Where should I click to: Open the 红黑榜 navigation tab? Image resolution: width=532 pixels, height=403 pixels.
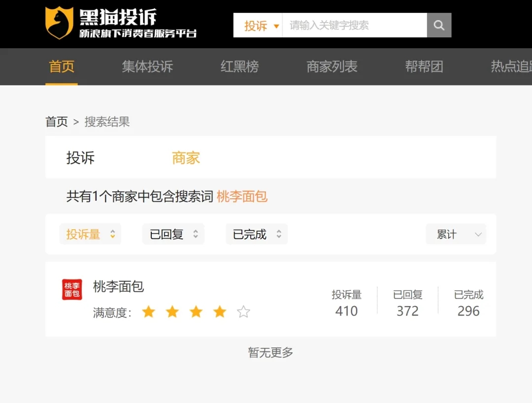click(x=240, y=66)
